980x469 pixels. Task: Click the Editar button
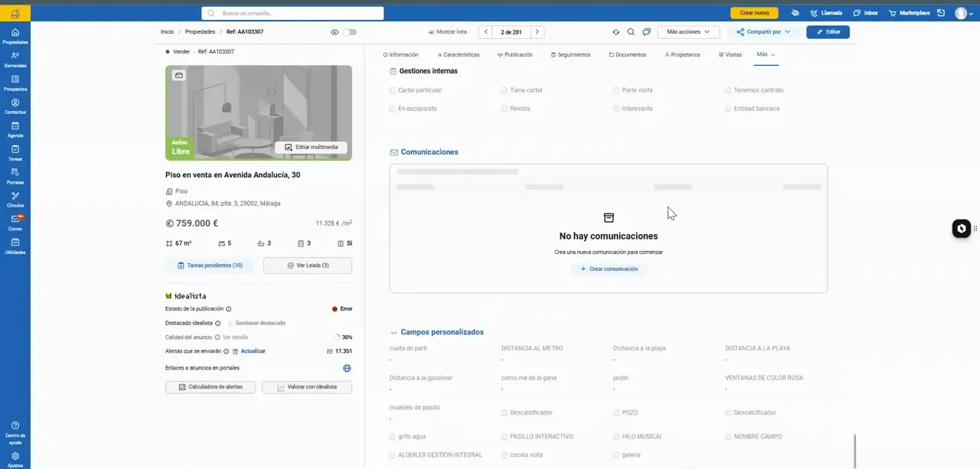click(828, 32)
